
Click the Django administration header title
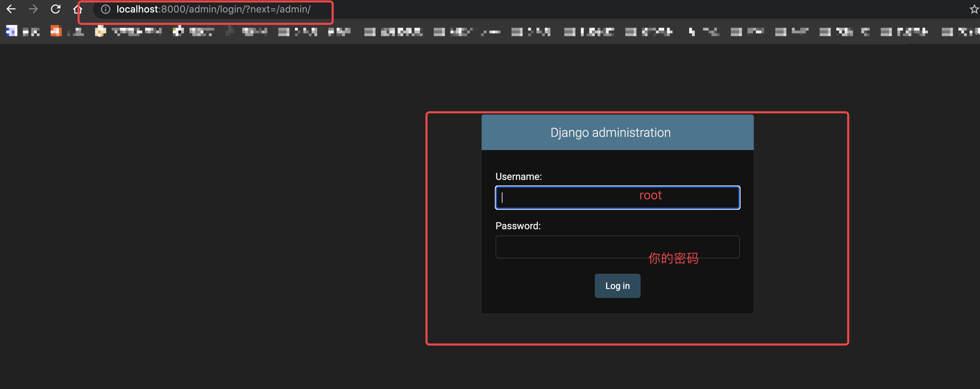pos(610,132)
